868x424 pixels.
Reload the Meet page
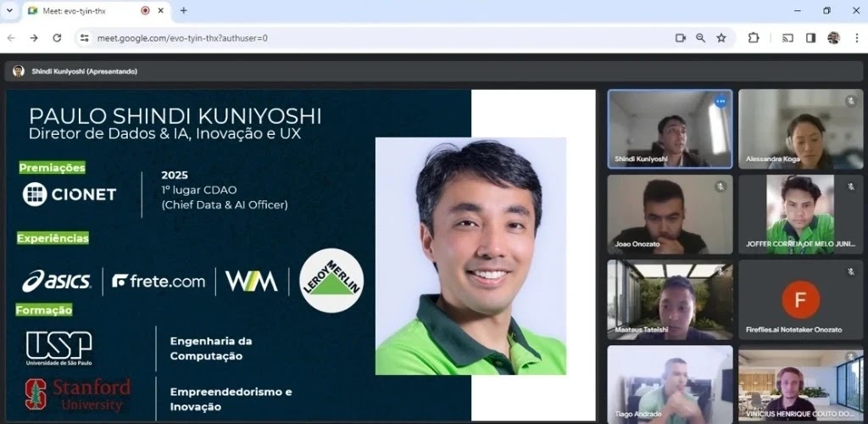click(x=57, y=38)
